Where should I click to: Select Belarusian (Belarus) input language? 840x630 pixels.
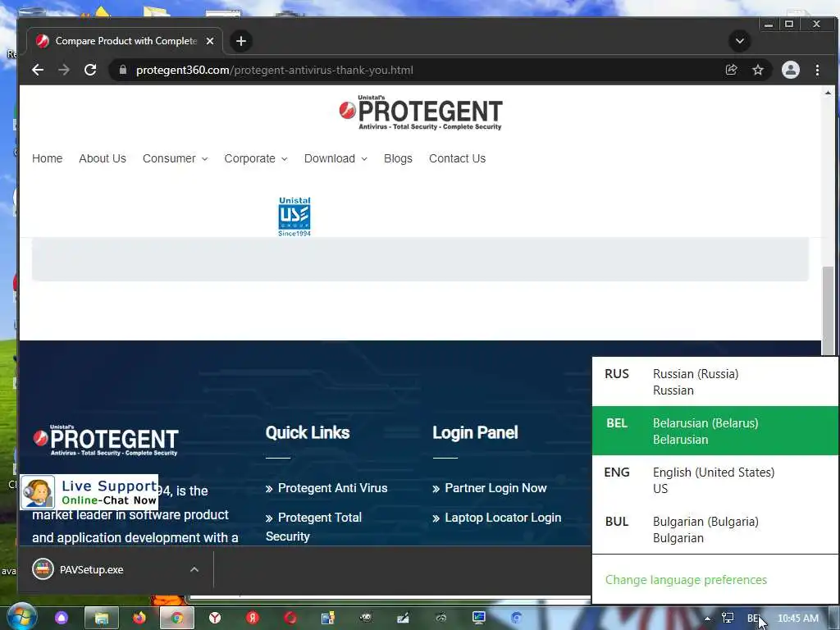715,431
